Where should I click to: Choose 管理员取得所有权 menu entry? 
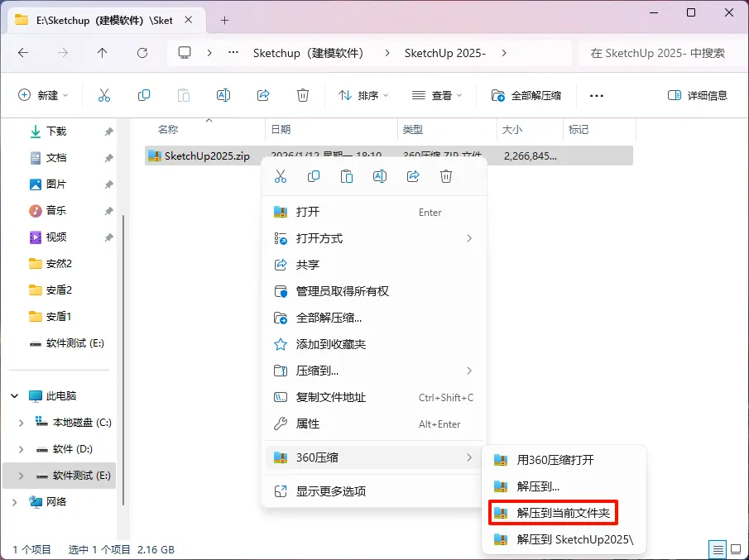click(374, 291)
